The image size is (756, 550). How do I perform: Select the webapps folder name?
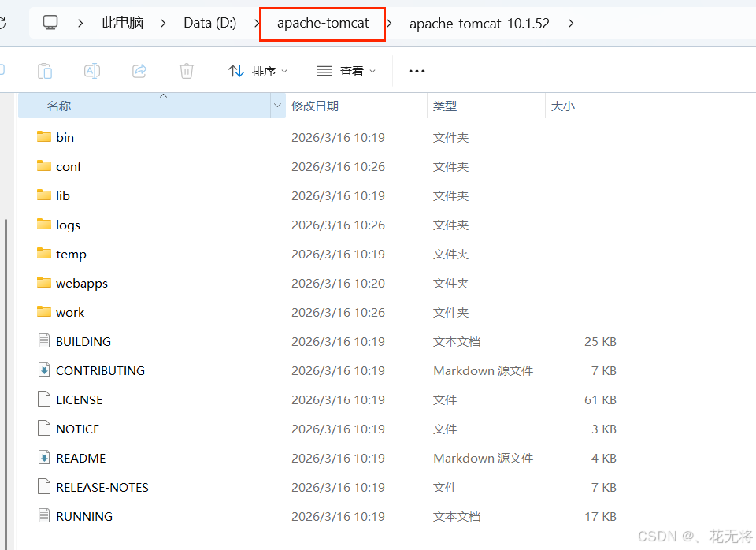81,283
